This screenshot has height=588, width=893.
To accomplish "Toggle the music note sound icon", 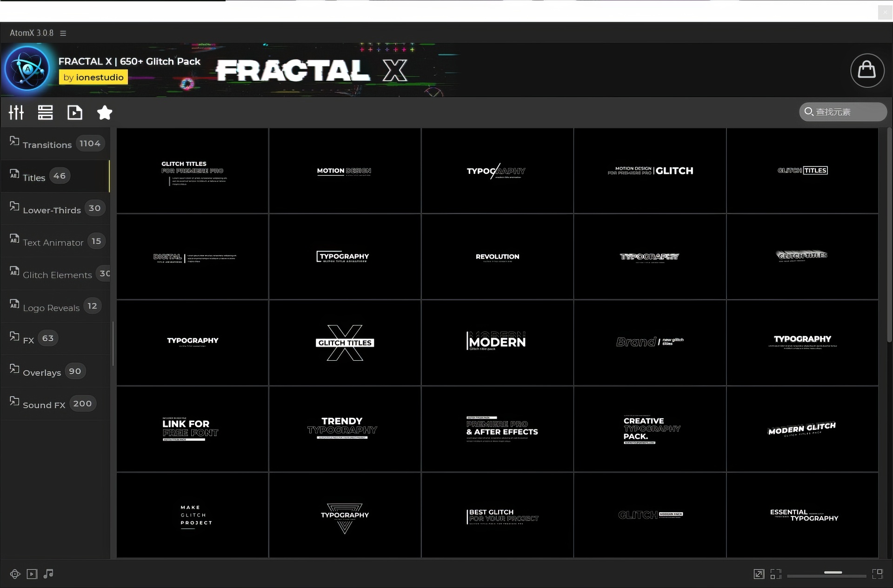I will click(48, 574).
